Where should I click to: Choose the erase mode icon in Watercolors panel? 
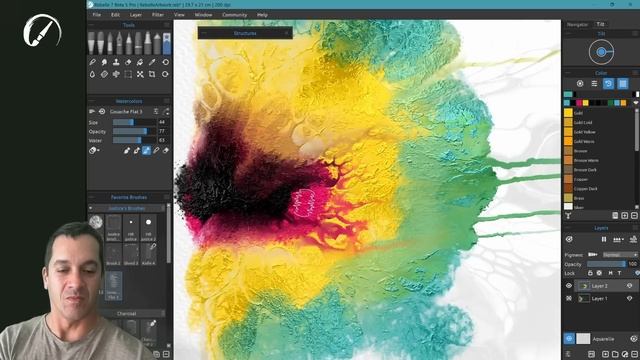point(166,151)
